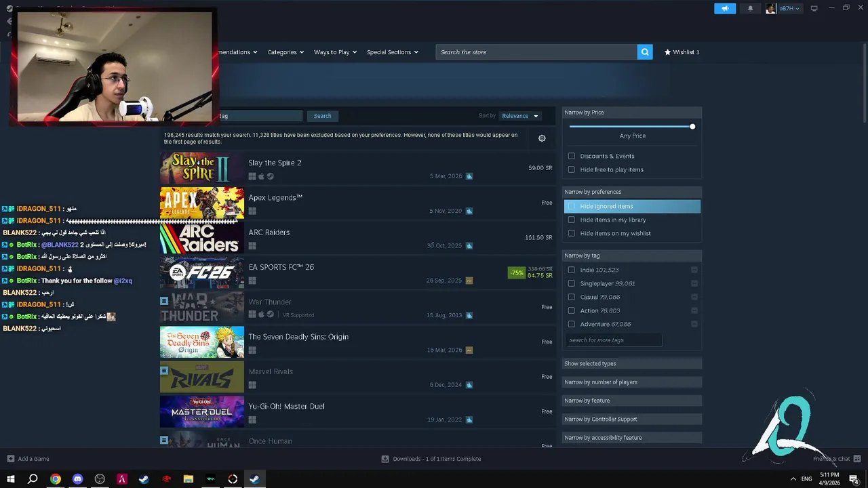Check Hide items in my library
Viewport: 868px width, 488px height.
click(x=571, y=220)
